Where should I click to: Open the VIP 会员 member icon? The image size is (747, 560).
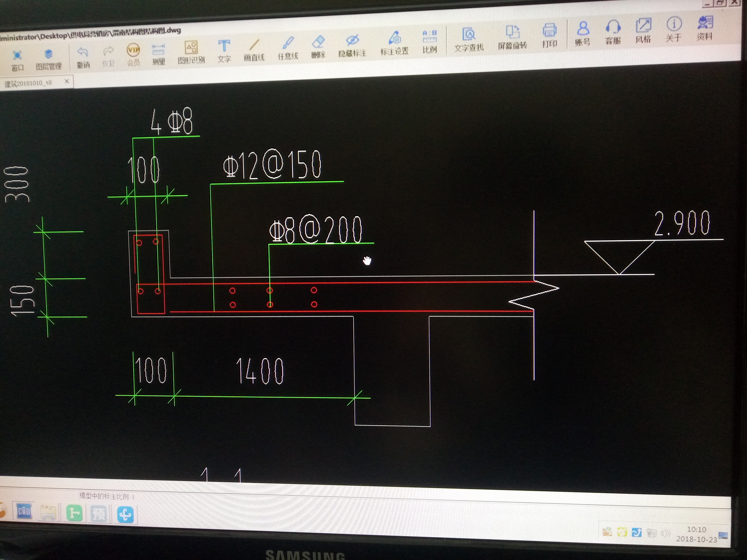133,55
